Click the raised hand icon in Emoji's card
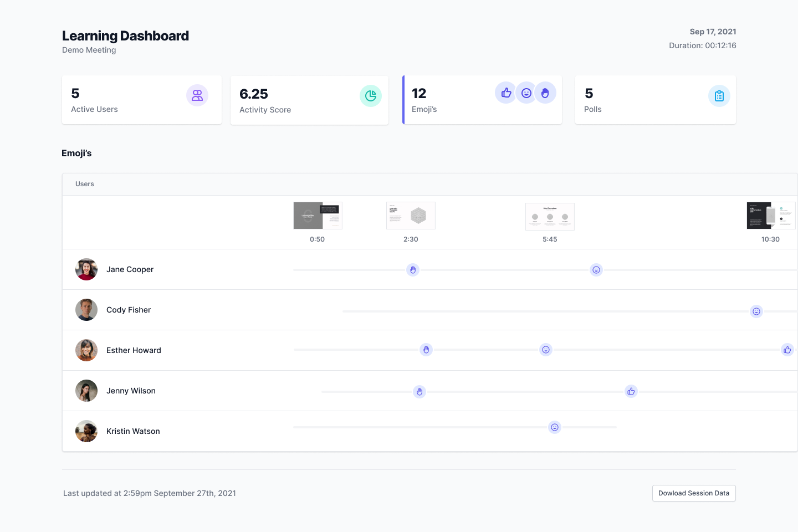Image resolution: width=798 pixels, height=532 pixels. coord(545,93)
